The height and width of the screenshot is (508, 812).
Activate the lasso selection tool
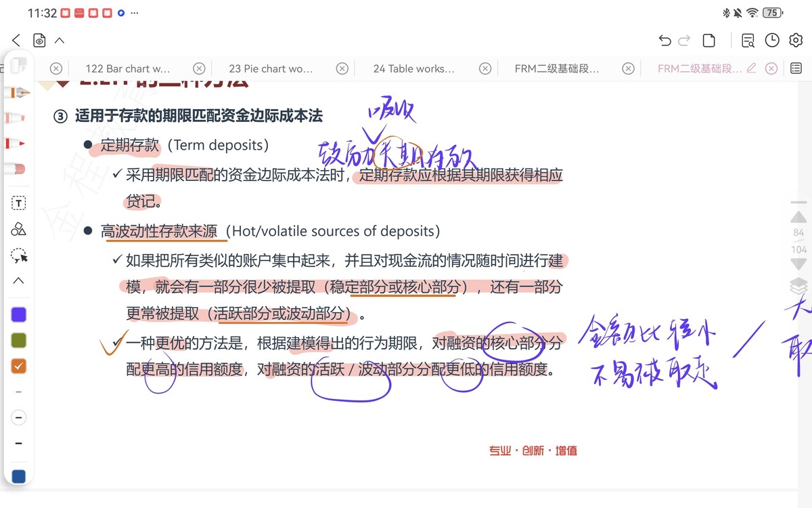[18, 255]
